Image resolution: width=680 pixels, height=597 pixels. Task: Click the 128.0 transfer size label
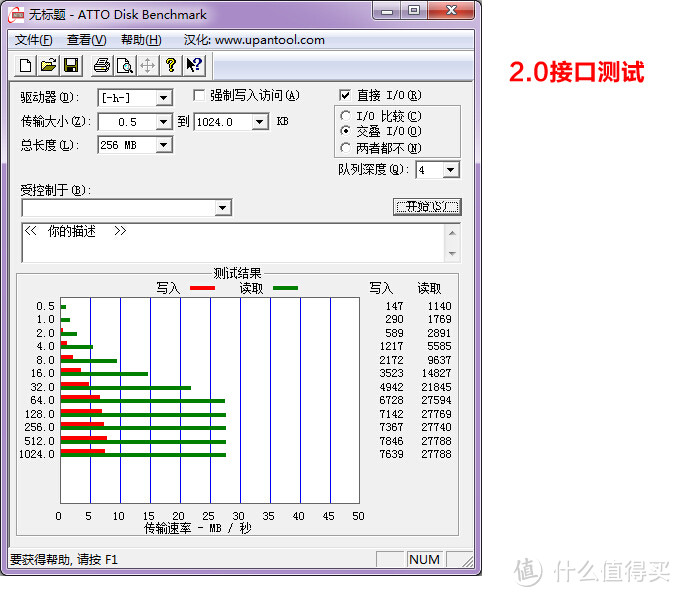coord(39,414)
